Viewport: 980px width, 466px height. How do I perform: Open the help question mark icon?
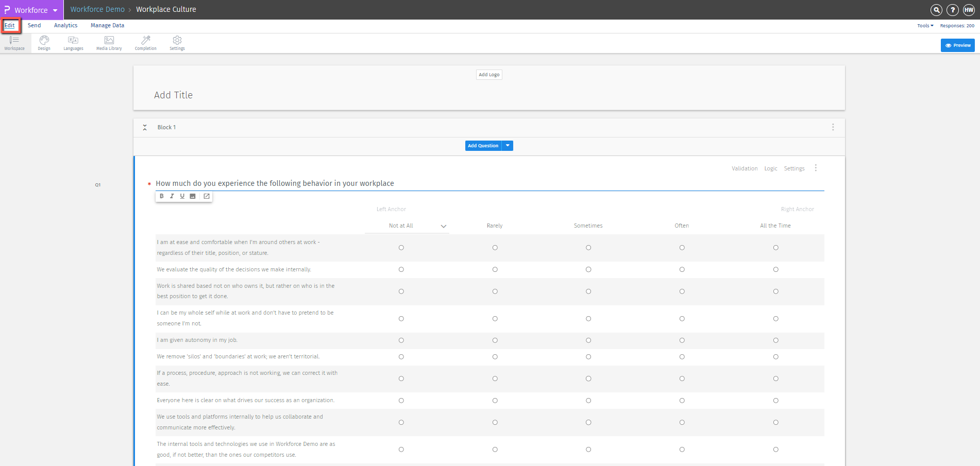(953, 10)
